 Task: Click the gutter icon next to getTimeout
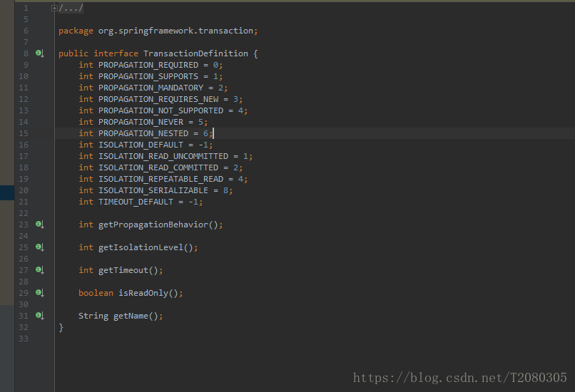tap(40, 270)
